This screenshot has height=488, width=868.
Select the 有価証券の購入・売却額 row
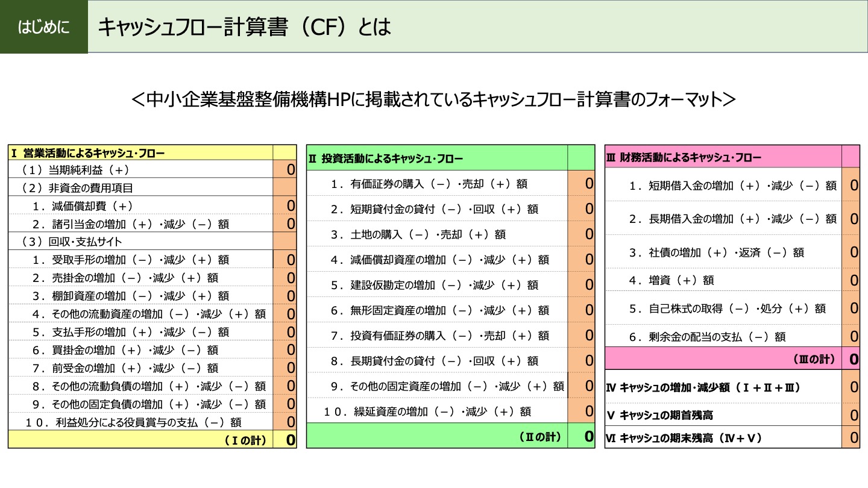(422, 184)
